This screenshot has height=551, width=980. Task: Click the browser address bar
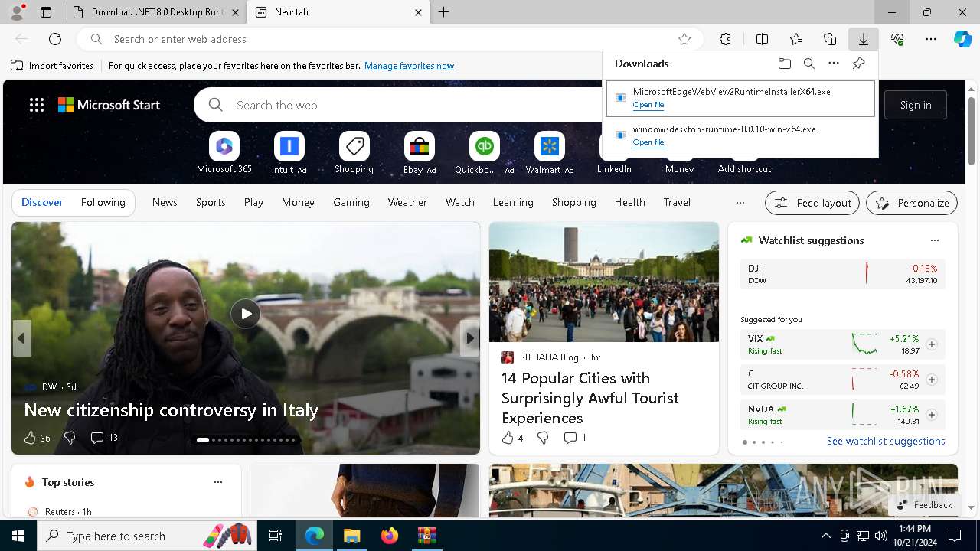point(390,39)
